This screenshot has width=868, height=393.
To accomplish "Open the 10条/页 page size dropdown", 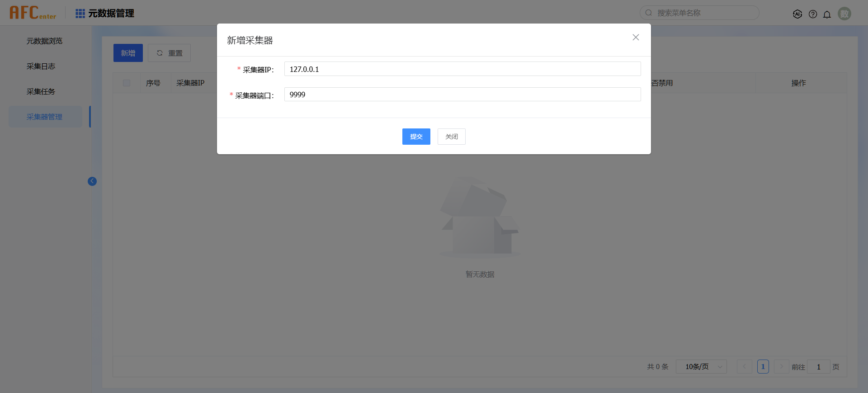I will [701, 367].
